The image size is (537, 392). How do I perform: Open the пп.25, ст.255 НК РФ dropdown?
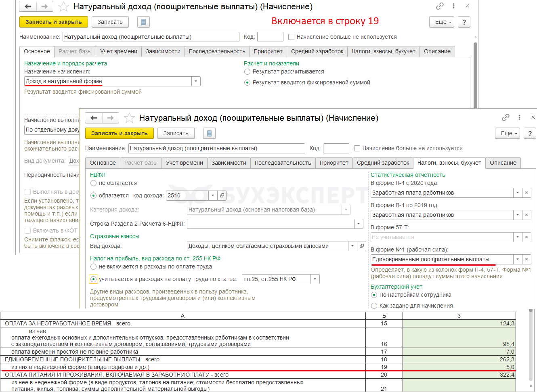pyautogui.click(x=315, y=279)
